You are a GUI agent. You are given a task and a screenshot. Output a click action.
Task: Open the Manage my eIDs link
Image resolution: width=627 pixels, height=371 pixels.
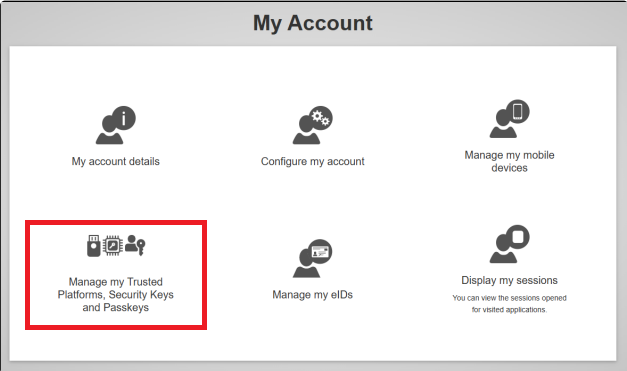click(x=312, y=295)
